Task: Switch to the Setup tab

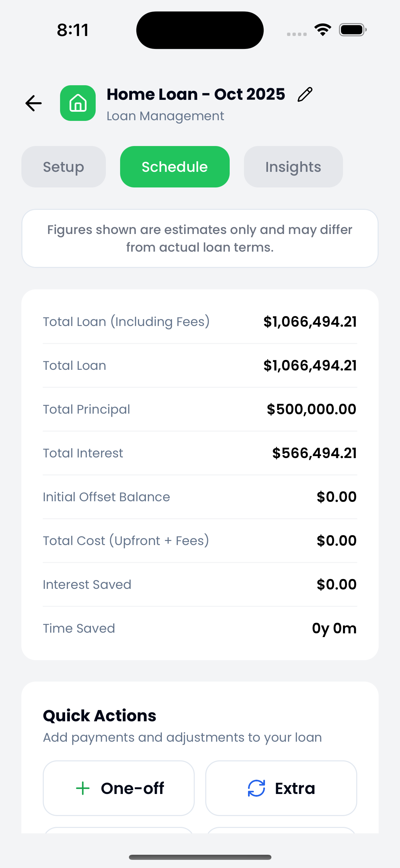Action: tap(63, 167)
